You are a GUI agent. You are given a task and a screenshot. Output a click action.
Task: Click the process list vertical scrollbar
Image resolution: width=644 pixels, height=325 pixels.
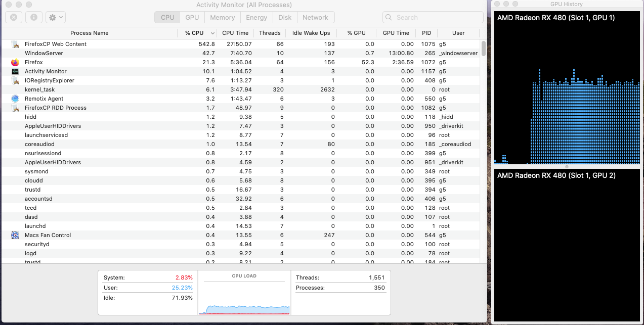pyautogui.click(x=484, y=48)
